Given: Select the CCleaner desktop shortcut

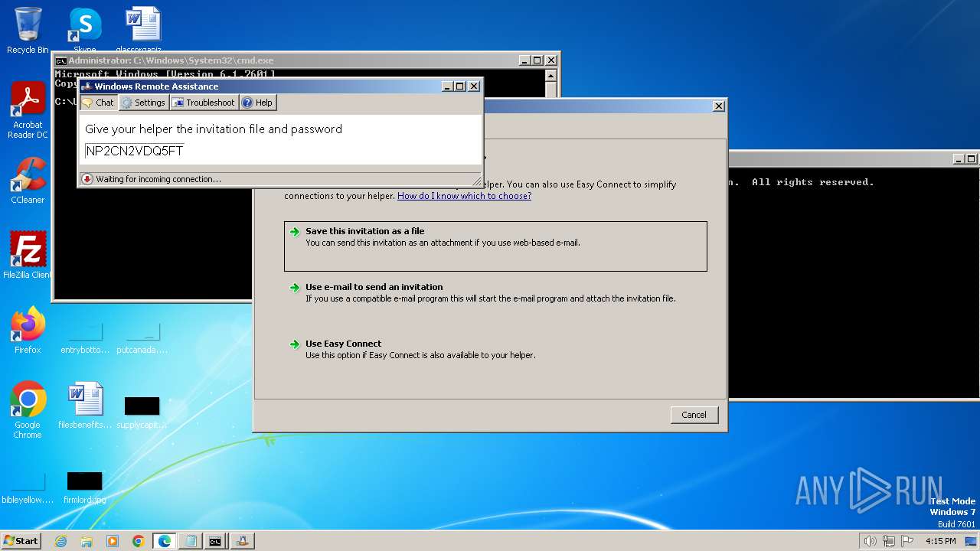Looking at the screenshot, I should [28, 181].
